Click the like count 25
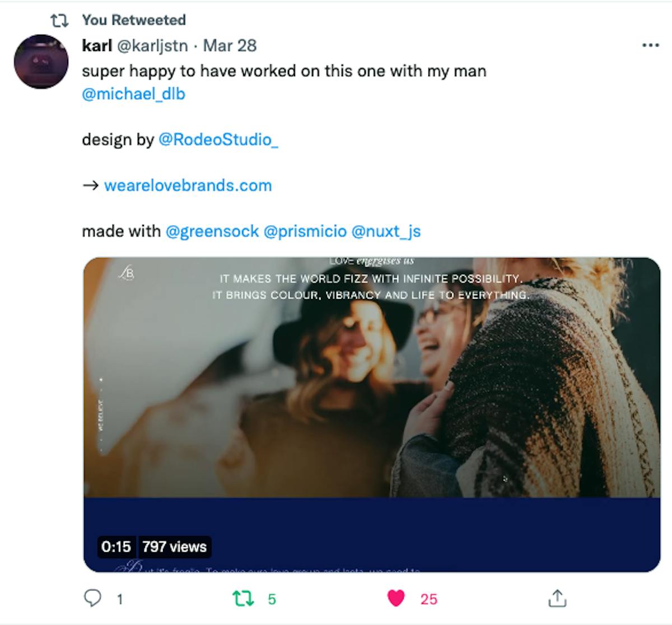The height and width of the screenshot is (625, 672). pos(428,599)
